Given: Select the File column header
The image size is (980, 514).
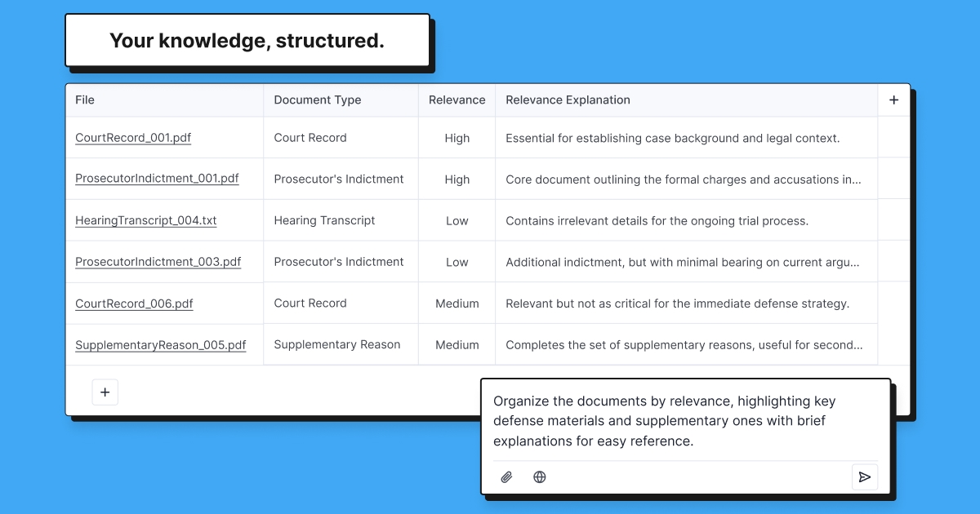Looking at the screenshot, I should click(165, 100).
